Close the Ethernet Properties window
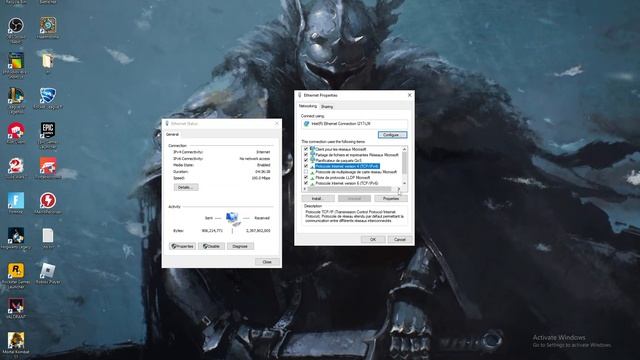Viewport: 640px width, 360px height. coord(410,95)
